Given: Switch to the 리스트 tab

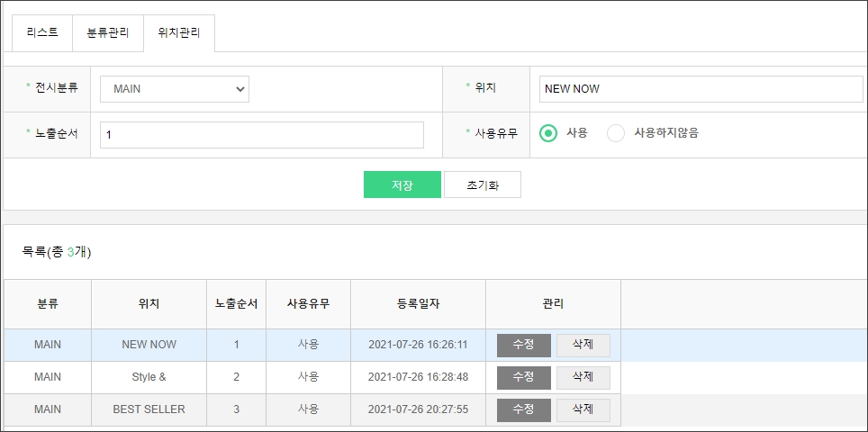Looking at the screenshot, I should pyautogui.click(x=42, y=33).
